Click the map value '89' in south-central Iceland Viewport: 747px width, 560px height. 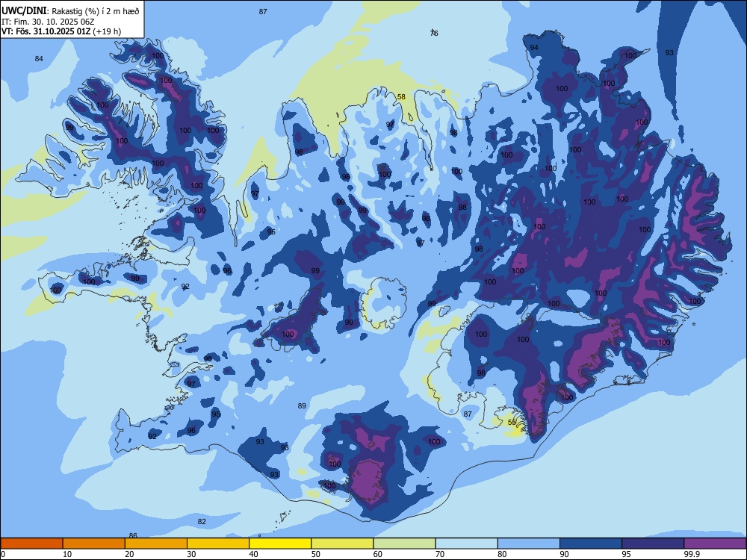click(302, 405)
